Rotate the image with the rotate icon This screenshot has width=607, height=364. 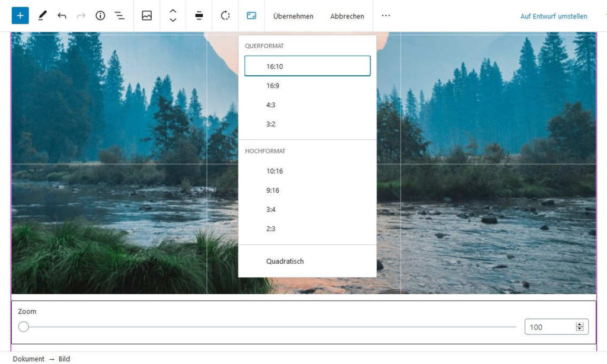point(225,16)
